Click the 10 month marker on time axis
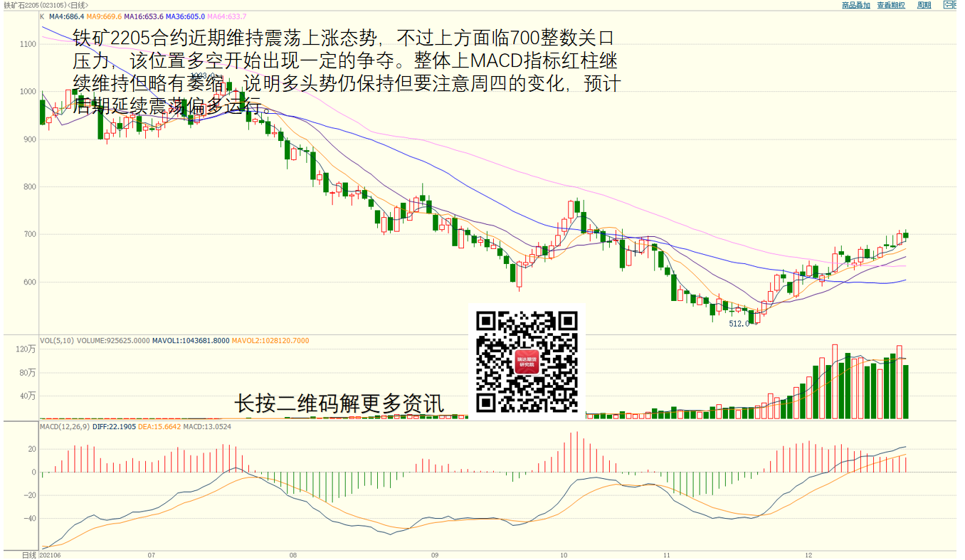The image size is (965, 560). pos(564,554)
